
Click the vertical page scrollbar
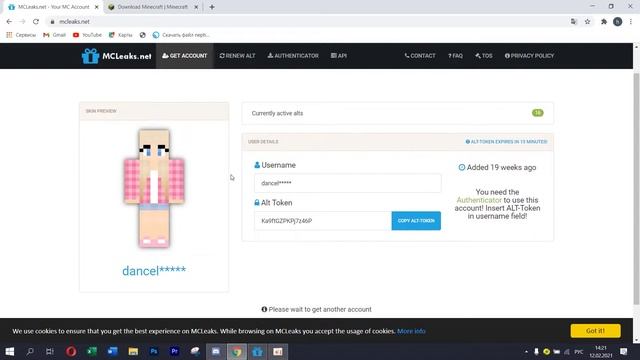pos(636,189)
